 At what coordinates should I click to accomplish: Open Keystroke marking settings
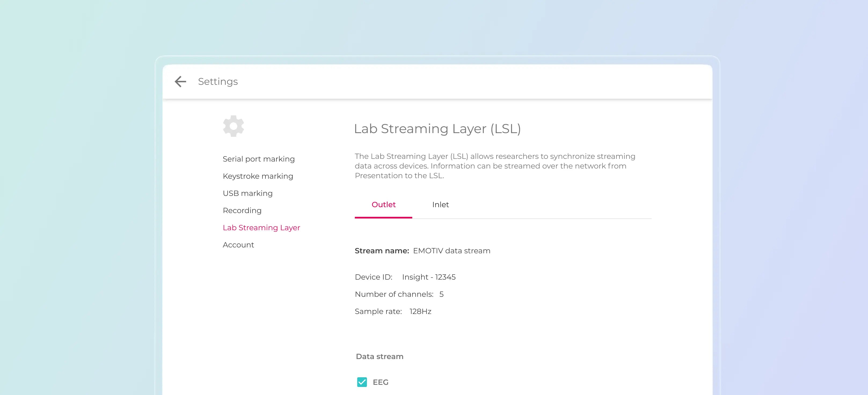pos(258,176)
